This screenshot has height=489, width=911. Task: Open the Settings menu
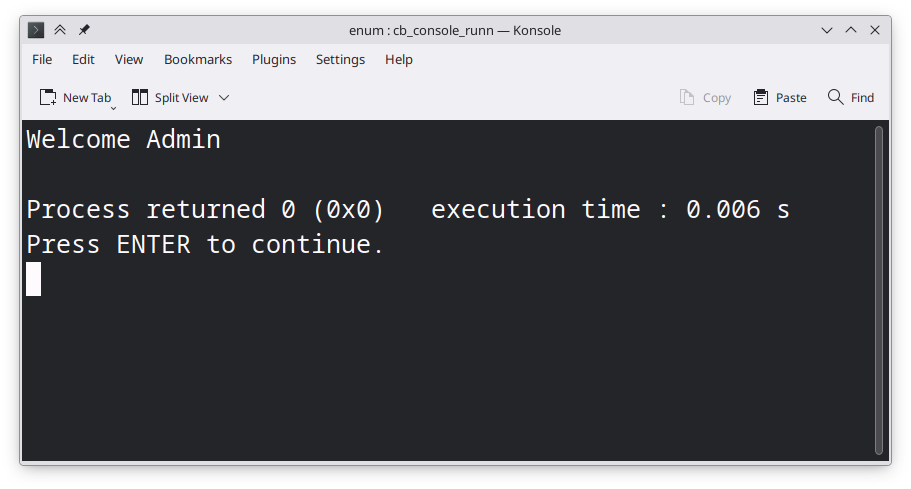pyautogui.click(x=340, y=59)
